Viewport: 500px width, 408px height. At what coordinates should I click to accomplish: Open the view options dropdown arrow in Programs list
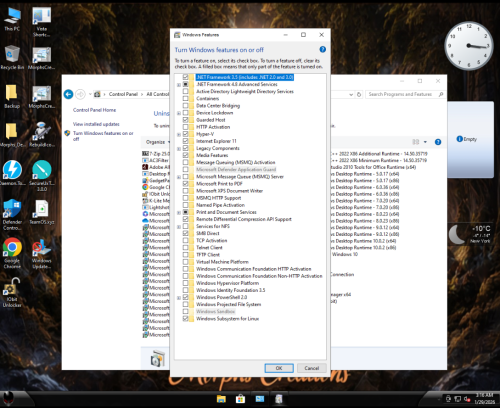425,142
